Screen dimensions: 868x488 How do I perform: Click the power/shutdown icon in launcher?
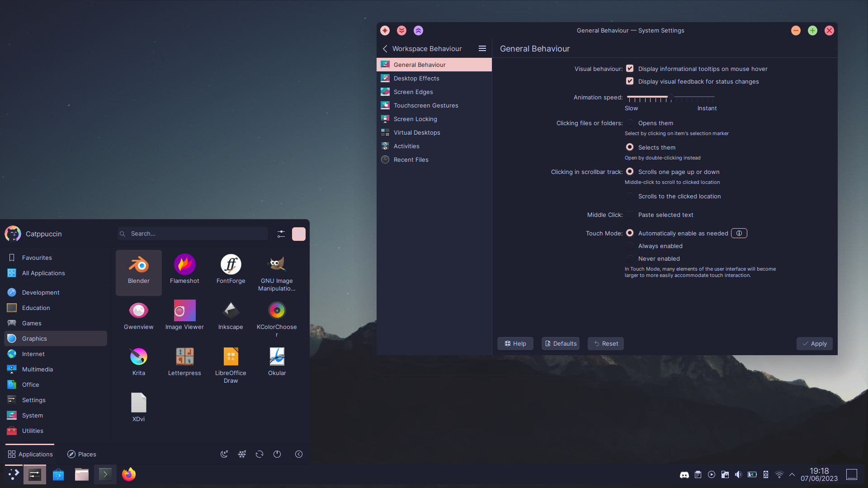pyautogui.click(x=277, y=454)
